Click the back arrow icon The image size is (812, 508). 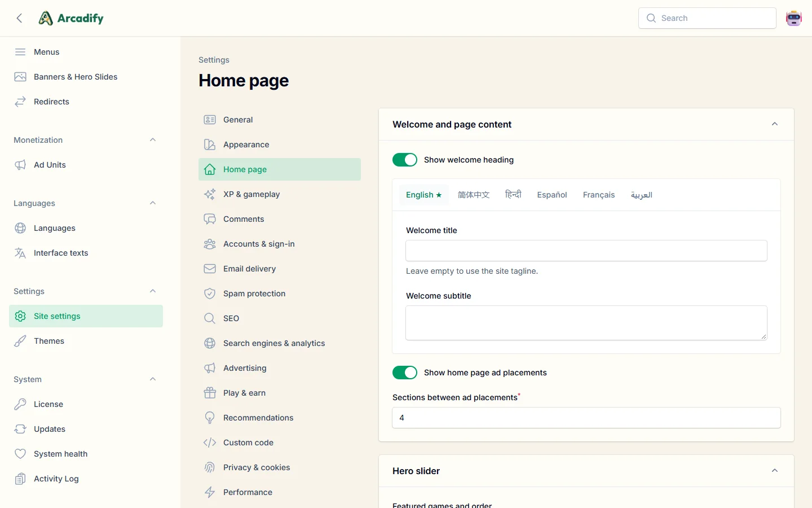pyautogui.click(x=19, y=18)
